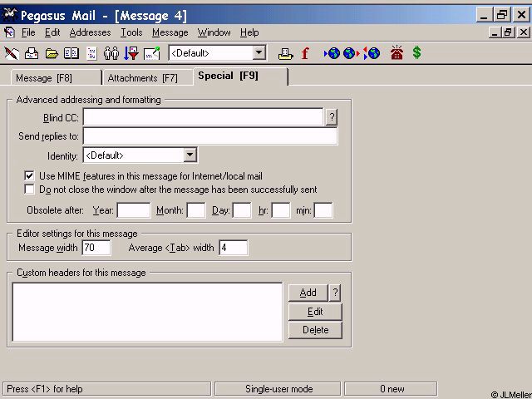The image size is (532, 399).
Task: Expand the Identity dropdown in addressing section
Action: coord(190,155)
